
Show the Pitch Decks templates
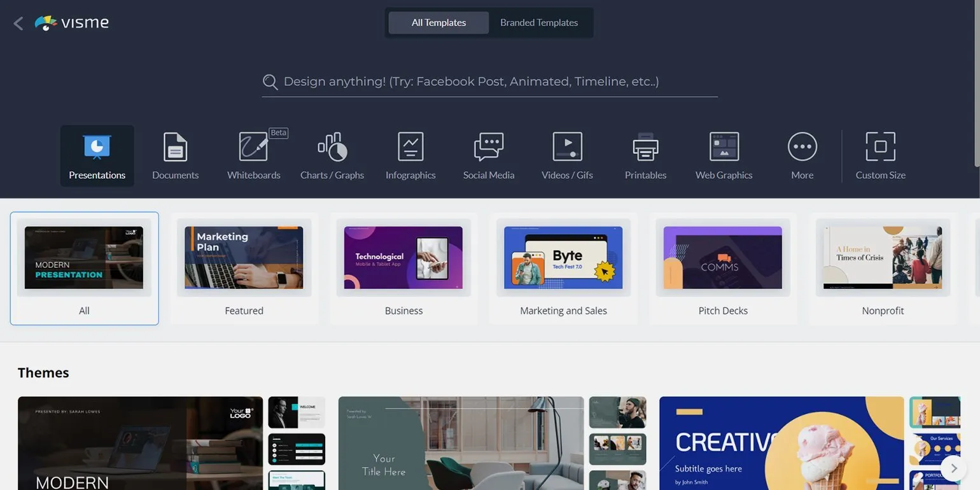(723, 268)
